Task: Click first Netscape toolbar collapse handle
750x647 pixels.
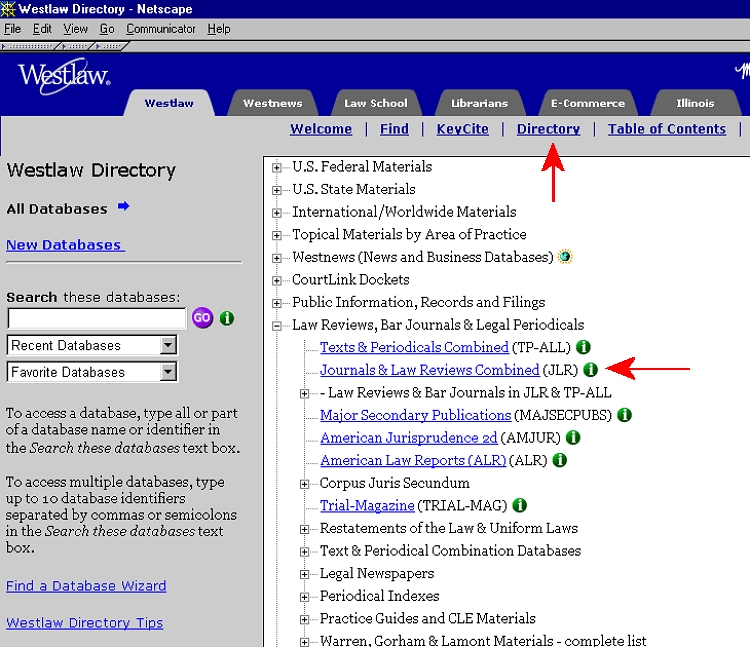Action: point(29,46)
